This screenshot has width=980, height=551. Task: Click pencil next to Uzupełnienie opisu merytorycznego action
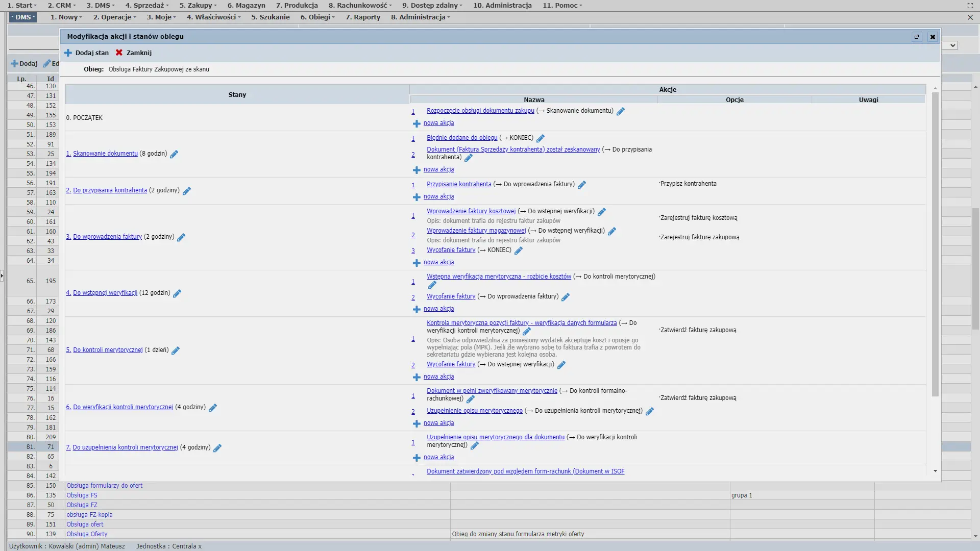pyautogui.click(x=650, y=411)
